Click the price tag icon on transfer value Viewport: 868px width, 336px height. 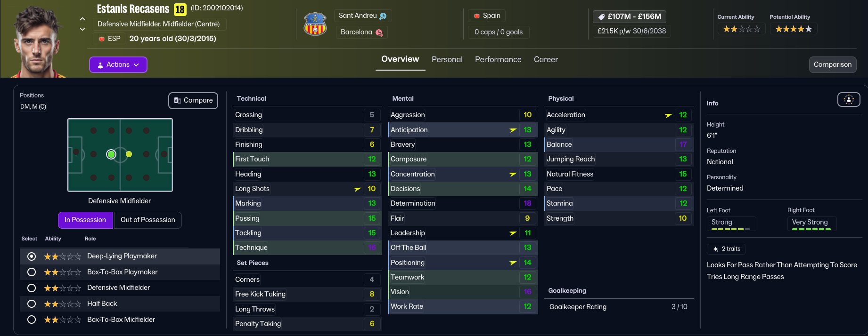coord(601,17)
